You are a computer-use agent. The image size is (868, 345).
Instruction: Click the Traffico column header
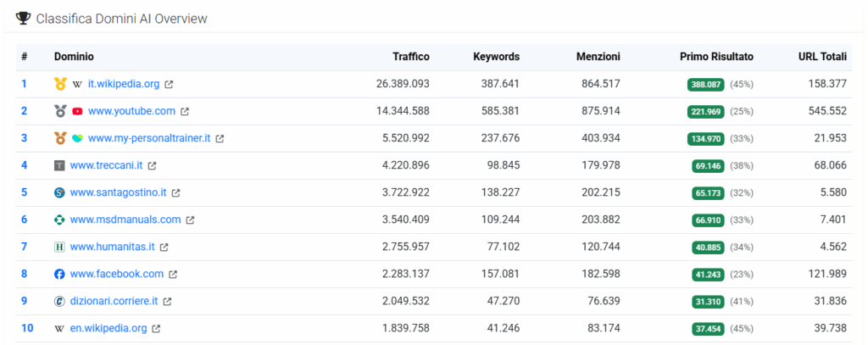(411, 57)
